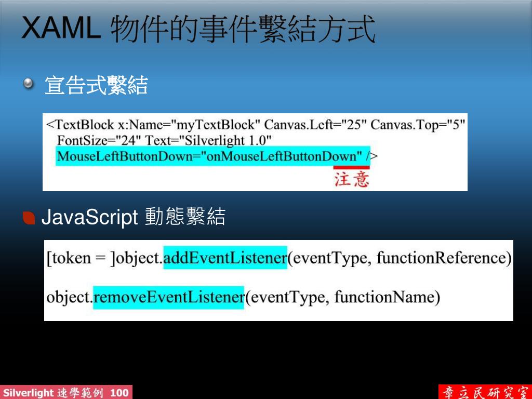
Task: Click the highlighted removeEventListener word
Action: pyautogui.click(x=169, y=298)
